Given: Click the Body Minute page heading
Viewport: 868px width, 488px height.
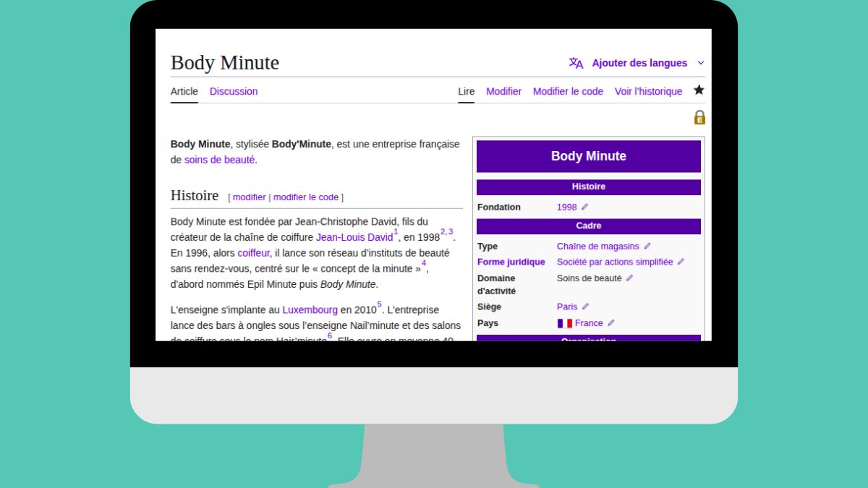Looking at the screenshot, I should [x=225, y=63].
